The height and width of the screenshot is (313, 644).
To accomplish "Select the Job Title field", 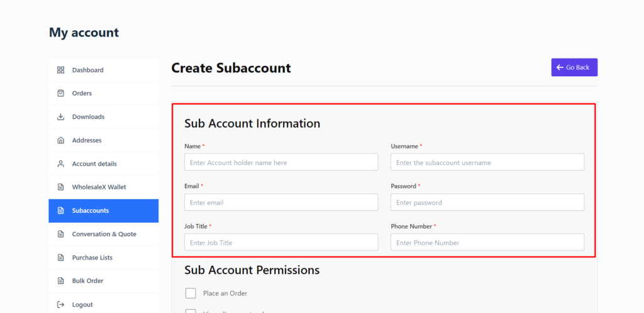I will click(x=281, y=242).
